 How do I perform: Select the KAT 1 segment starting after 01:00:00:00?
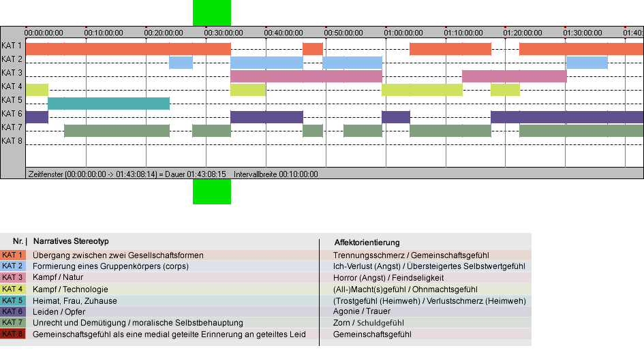(x=450, y=49)
